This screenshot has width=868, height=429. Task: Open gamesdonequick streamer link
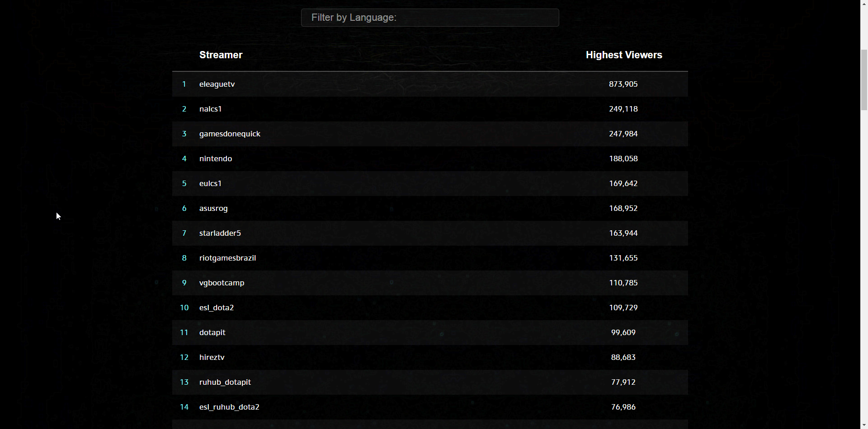click(230, 134)
